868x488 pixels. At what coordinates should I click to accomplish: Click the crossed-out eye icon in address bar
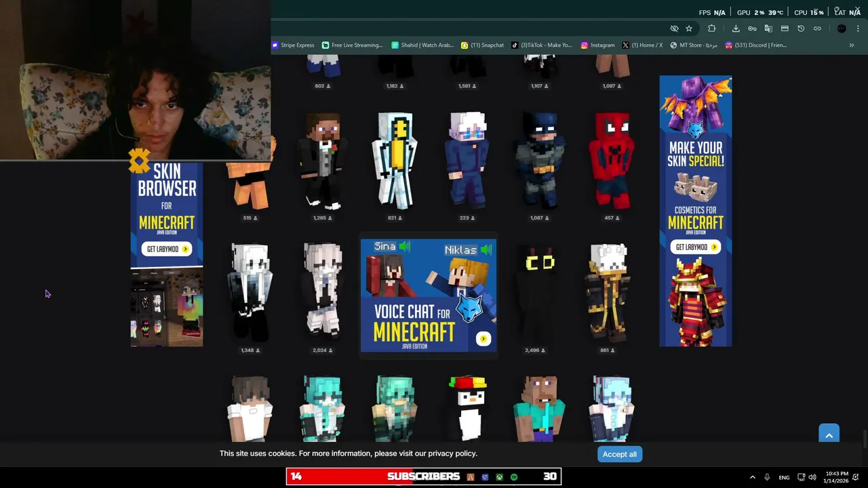[x=674, y=28]
